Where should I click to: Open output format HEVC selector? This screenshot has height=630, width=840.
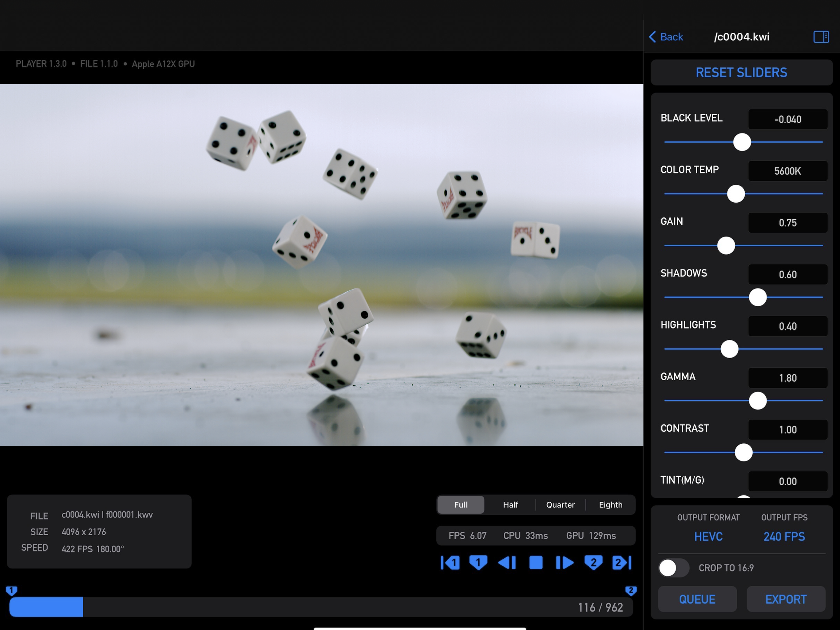pos(708,536)
